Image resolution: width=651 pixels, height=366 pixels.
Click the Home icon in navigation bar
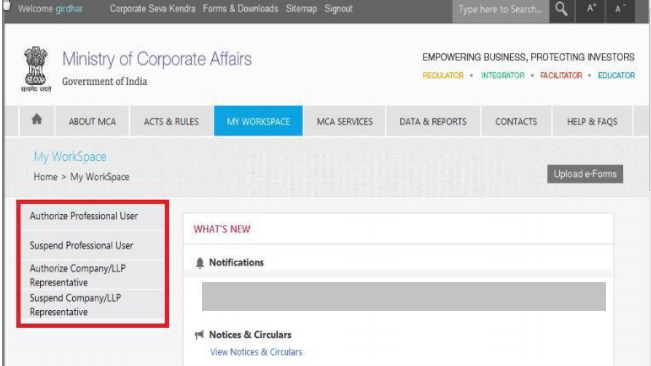(x=37, y=120)
